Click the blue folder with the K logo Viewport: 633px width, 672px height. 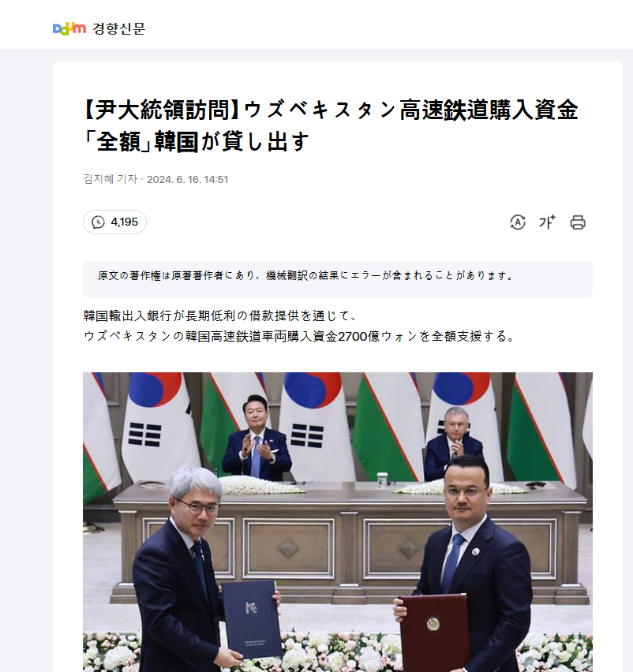[252, 618]
